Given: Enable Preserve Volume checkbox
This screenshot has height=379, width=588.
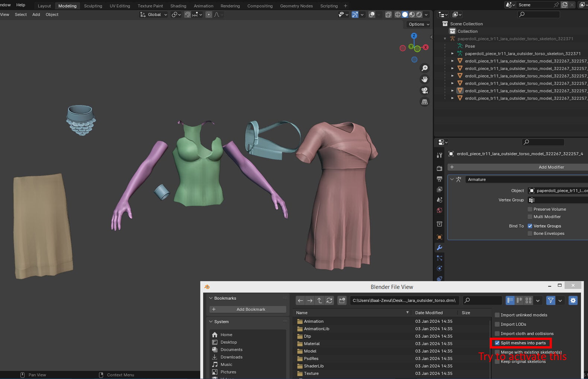Looking at the screenshot, I should click(x=530, y=209).
